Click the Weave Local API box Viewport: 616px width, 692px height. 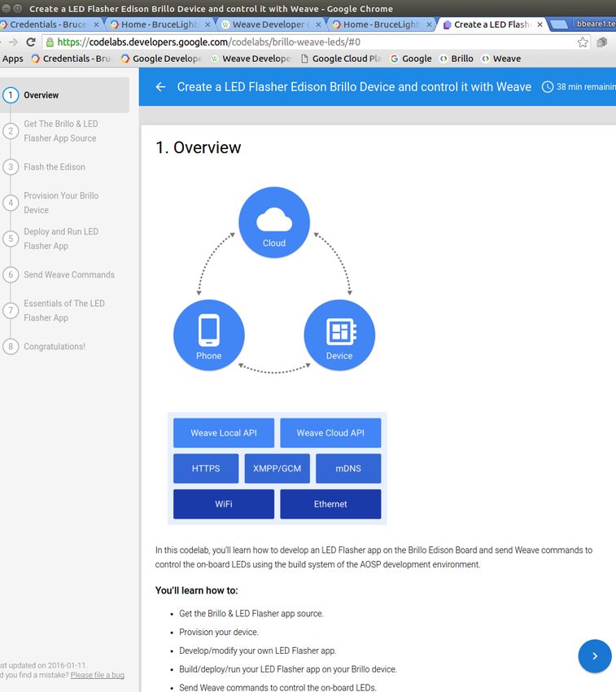click(224, 433)
